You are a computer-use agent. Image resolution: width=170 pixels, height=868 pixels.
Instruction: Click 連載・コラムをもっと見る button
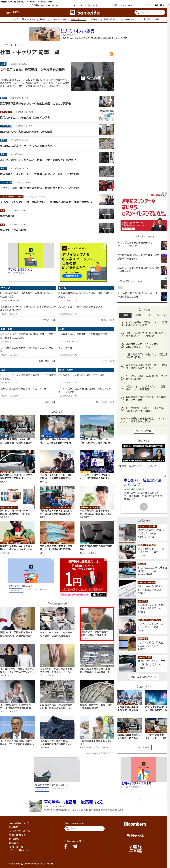coord(144,677)
